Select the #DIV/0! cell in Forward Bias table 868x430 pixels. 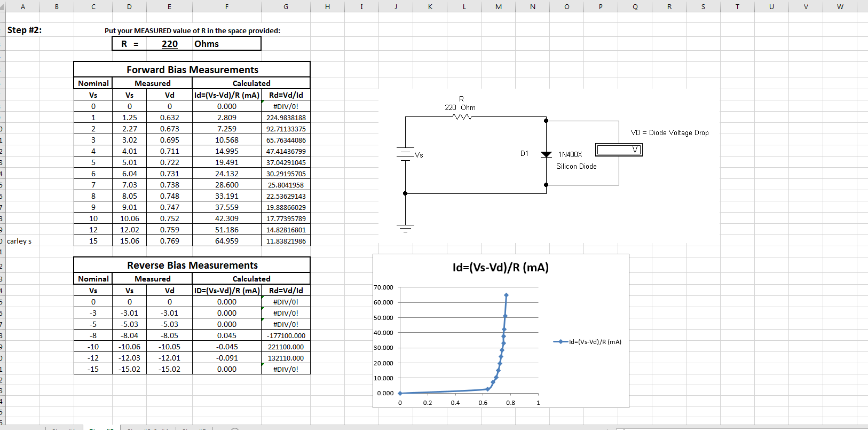286,106
